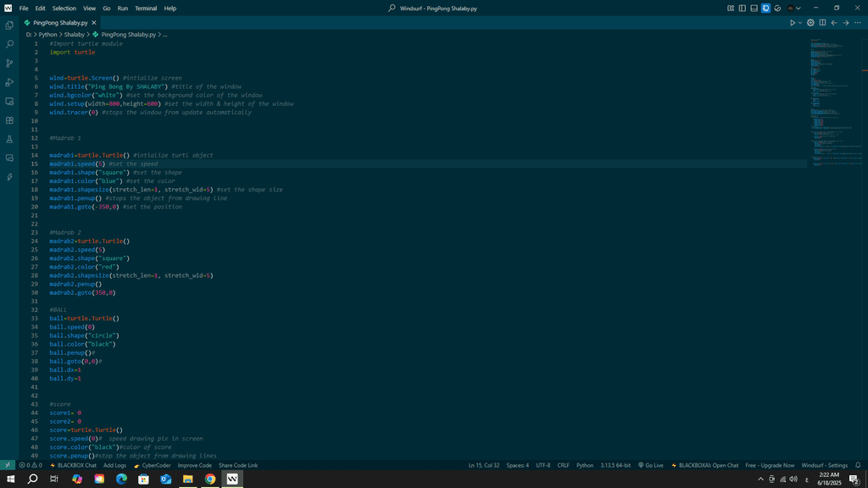
Task: Open the Testing flask view
Action: tap(9, 140)
